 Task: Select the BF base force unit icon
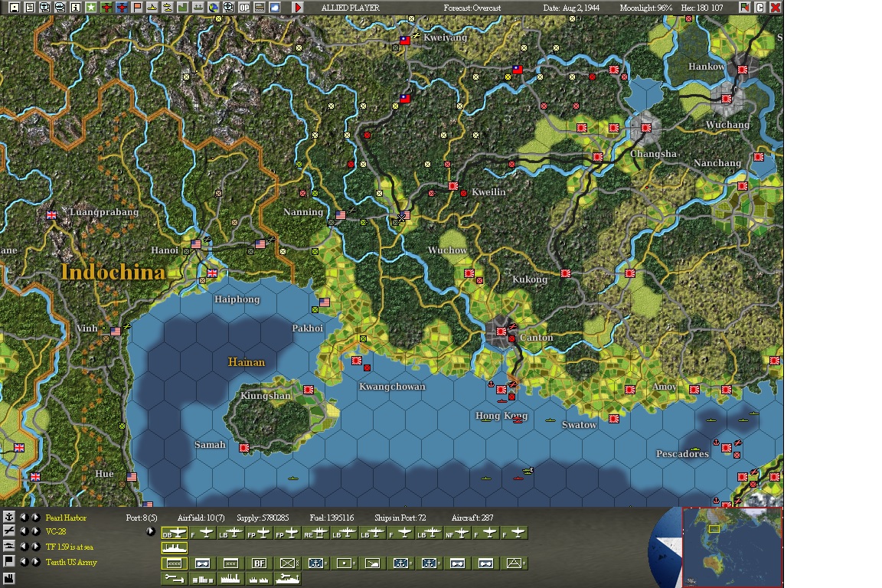coord(259,563)
